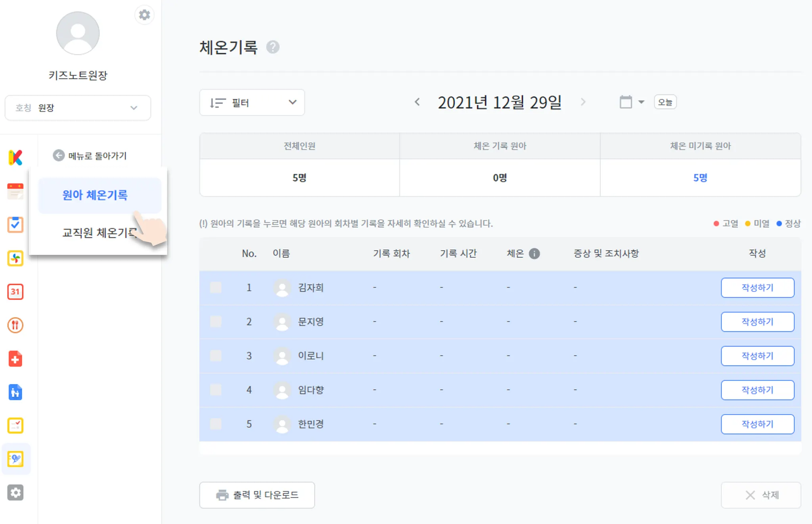The height and width of the screenshot is (524, 812).
Task: Go to previous date arrow
Action: (x=417, y=102)
